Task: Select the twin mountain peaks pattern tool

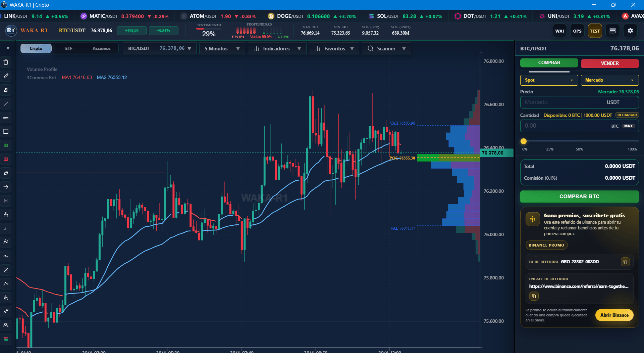Action: pos(6,325)
